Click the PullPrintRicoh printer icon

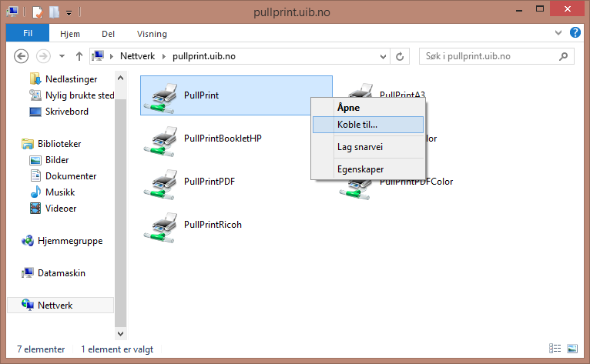[x=160, y=225]
